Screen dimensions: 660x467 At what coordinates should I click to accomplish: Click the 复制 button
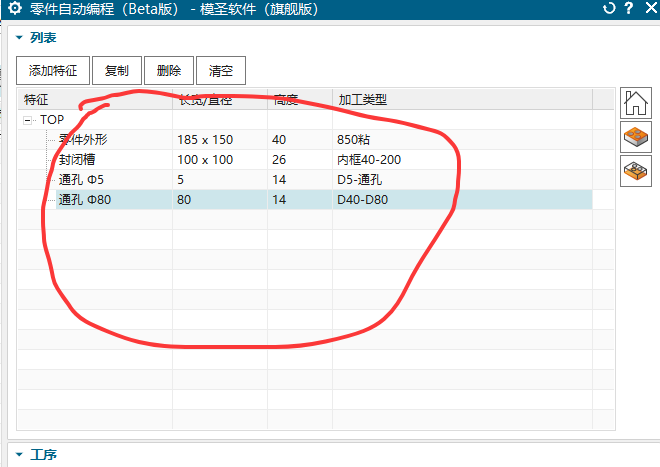point(117,70)
